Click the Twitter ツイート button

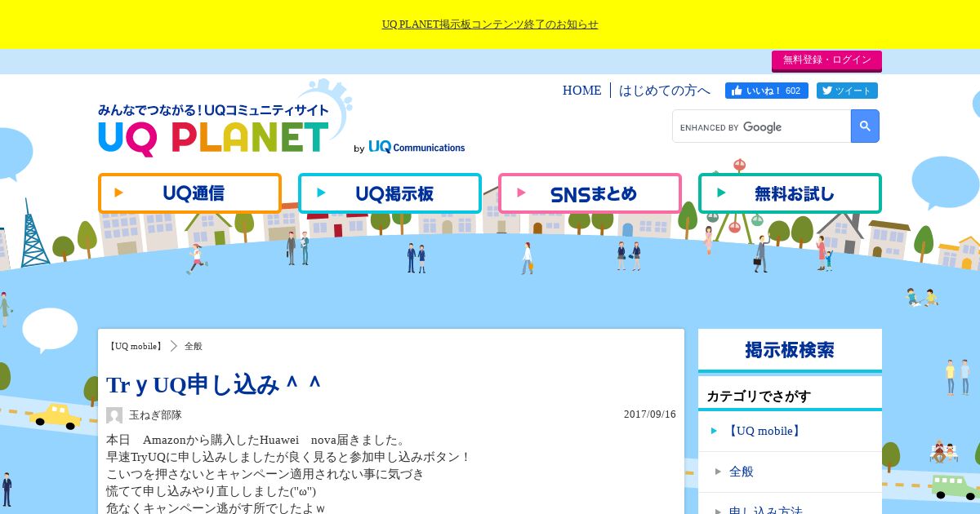click(x=847, y=91)
